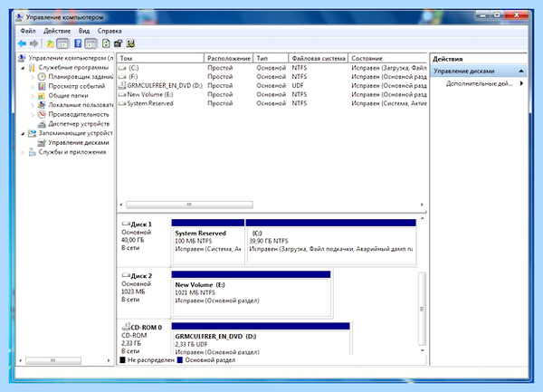This screenshot has height=392, width=543.
Task: Click the Запоминающие устройства icon in tree
Action: [32, 133]
